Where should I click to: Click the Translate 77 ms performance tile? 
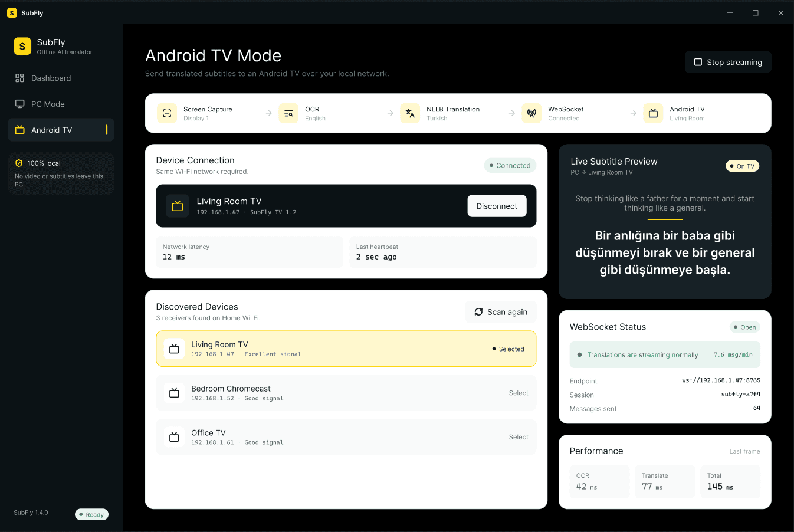coord(665,482)
